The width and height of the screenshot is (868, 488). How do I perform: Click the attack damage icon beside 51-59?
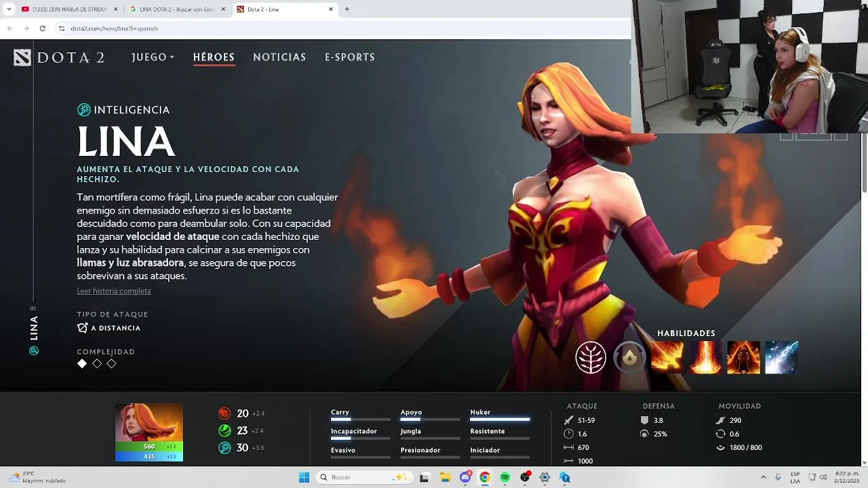(x=569, y=420)
